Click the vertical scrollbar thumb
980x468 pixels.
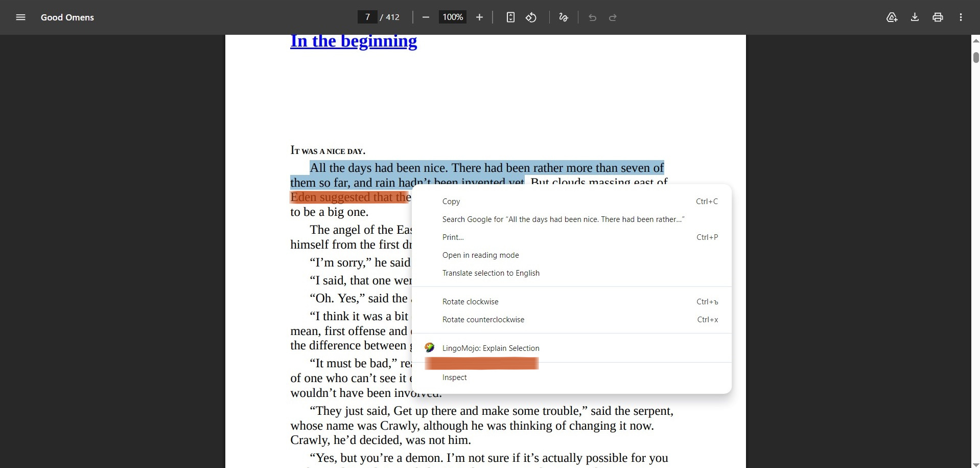tap(976, 57)
